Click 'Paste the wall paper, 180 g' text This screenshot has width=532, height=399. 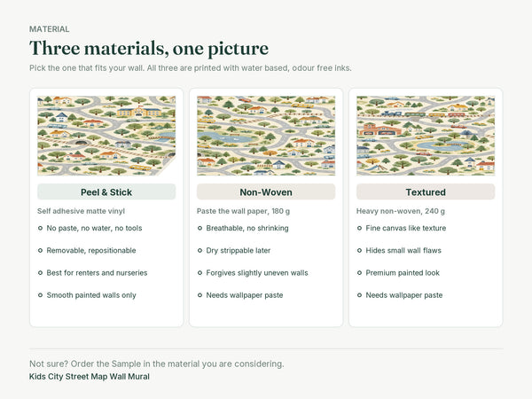click(243, 211)
